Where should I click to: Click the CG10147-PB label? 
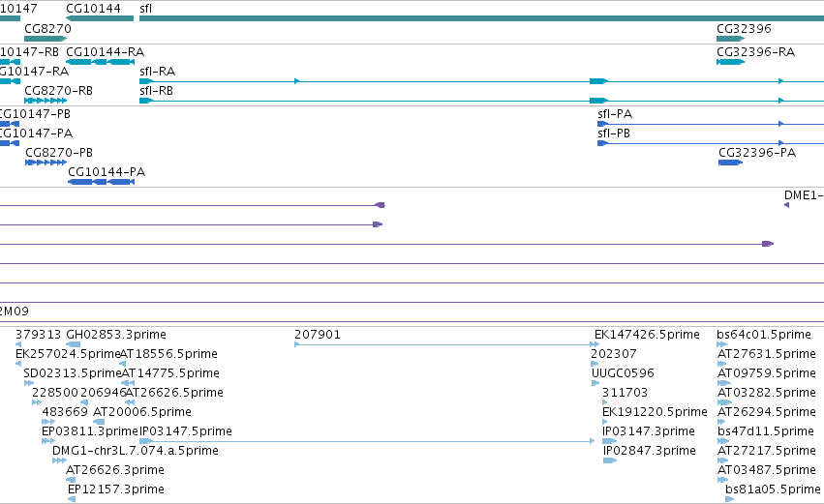[x=35, y=114]
